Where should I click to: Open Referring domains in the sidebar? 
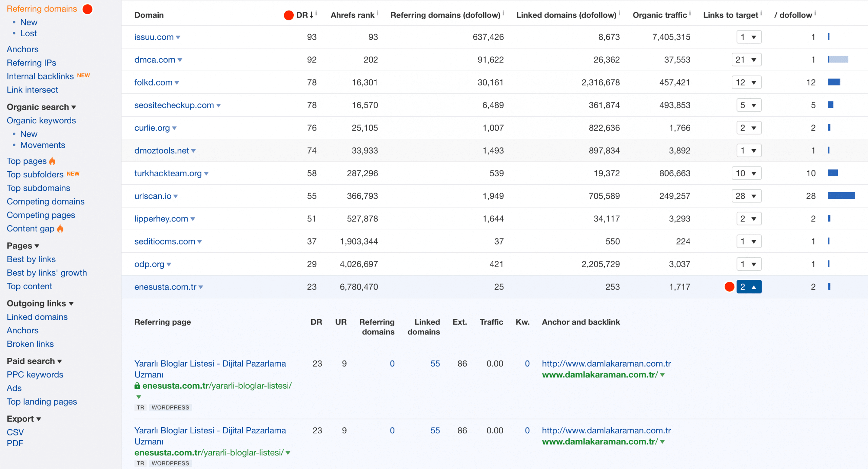tap(42, 9)
